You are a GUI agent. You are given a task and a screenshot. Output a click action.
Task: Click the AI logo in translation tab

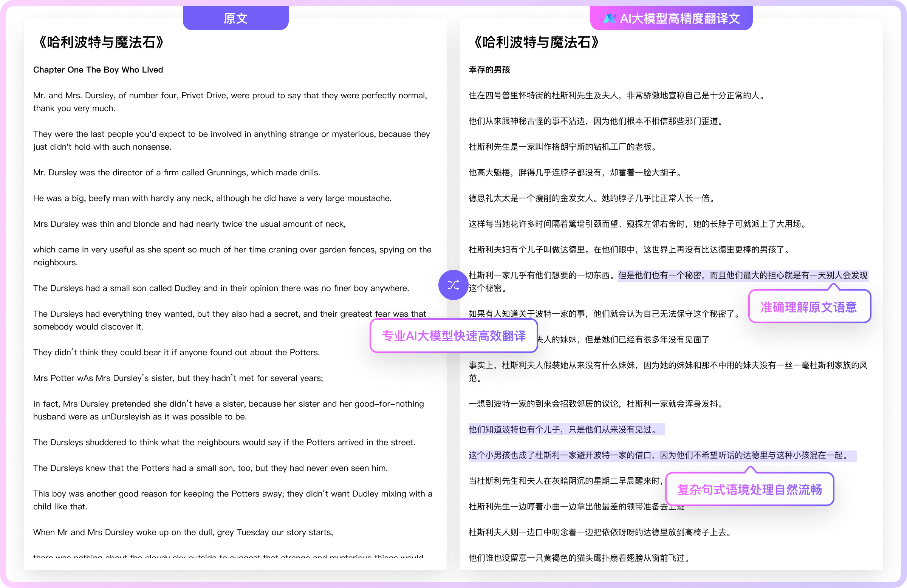tap(610, 18)
